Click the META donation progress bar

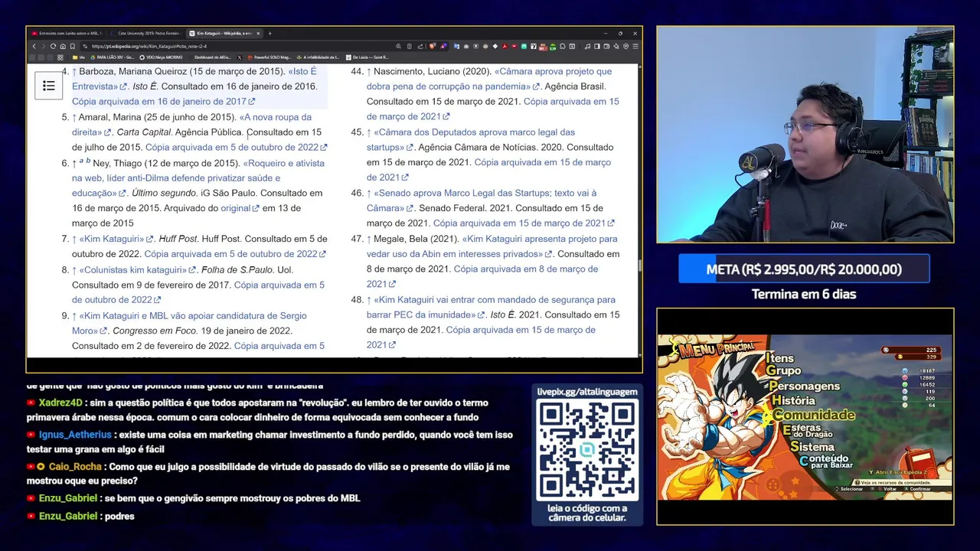tap(804, 269)
